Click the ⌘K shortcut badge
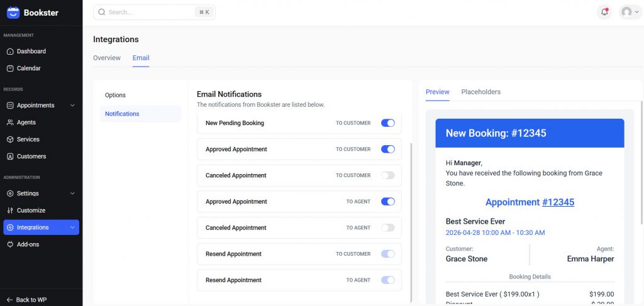644x306 pixels. (204, 13)
